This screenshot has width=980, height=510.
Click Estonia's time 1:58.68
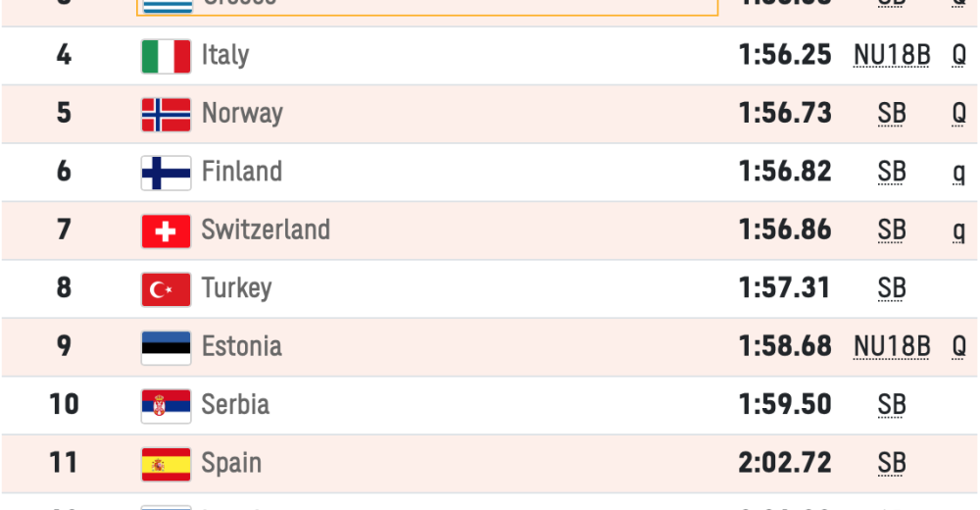(784, 346)
